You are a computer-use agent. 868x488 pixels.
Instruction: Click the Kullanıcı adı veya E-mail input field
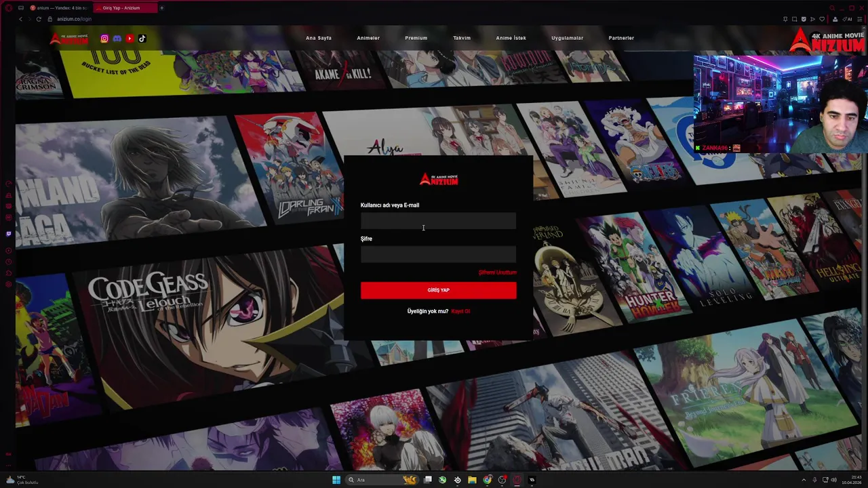pos(438,221)
